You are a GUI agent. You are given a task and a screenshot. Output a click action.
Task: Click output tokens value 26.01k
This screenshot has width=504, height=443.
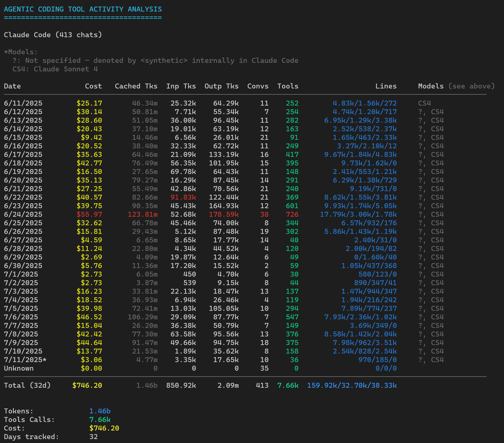pos(226,137)
